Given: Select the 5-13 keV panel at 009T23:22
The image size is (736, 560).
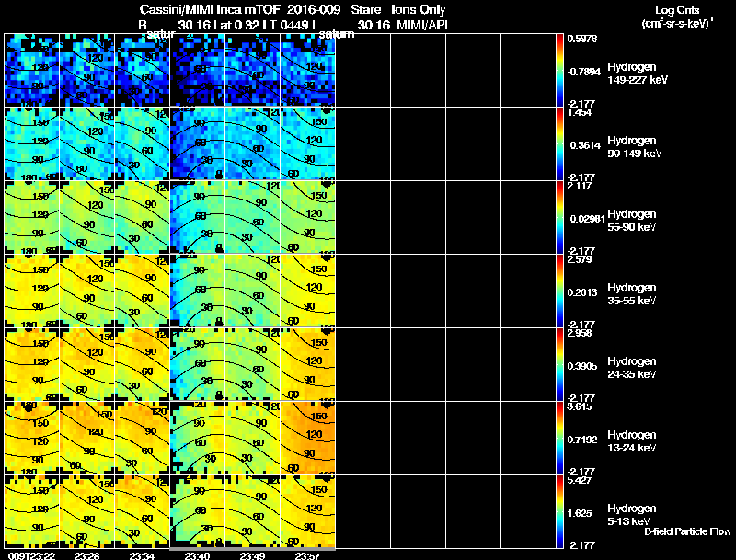Looking at the screenshot, I should point(32,511).
